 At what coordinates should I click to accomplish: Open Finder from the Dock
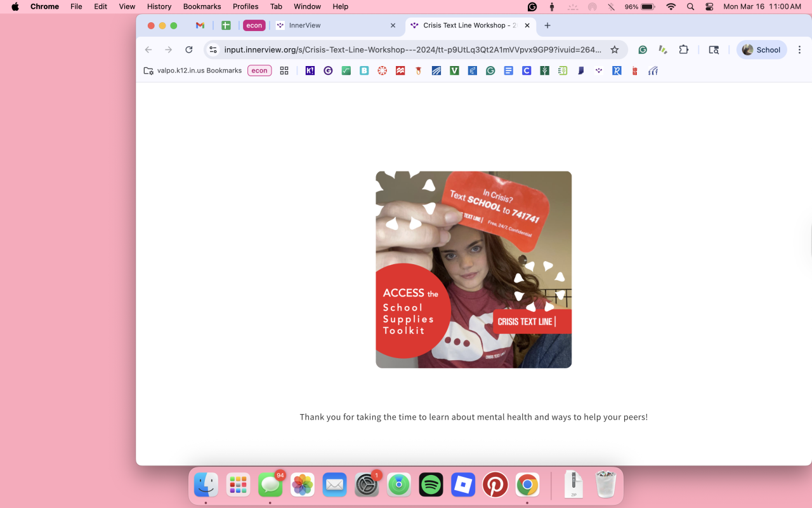(x=206, y=485)
